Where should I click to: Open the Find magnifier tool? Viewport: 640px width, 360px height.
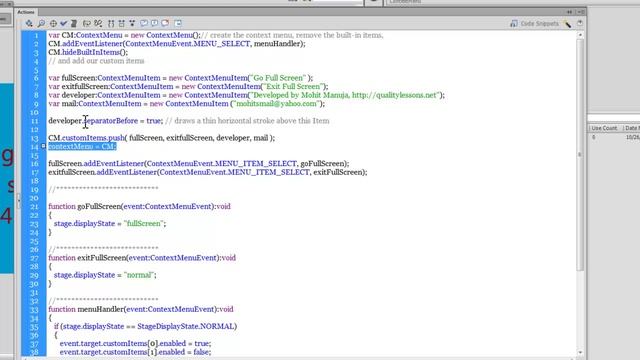pyautogui.click(x=41, y=24)
